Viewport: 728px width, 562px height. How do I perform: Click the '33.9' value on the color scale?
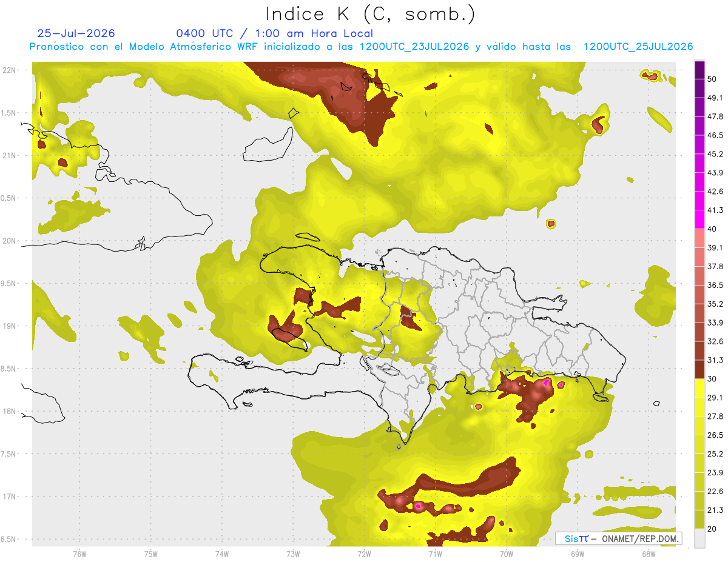(x=716, y=323)
